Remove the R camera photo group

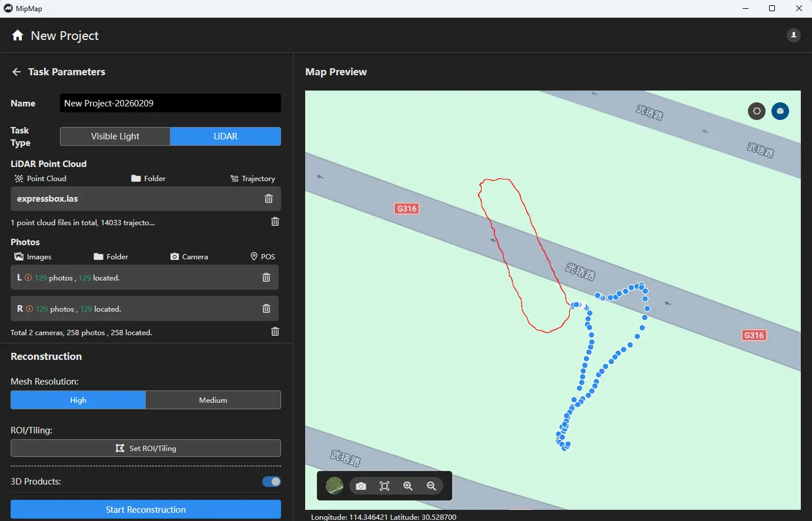(x=266, y=309)
